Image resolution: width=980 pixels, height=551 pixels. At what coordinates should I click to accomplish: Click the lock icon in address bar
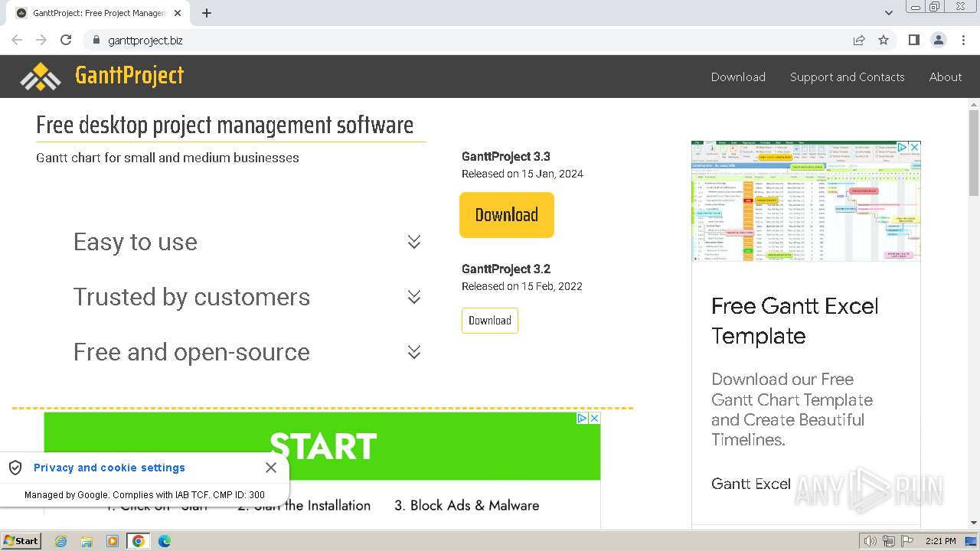point(96,40)
